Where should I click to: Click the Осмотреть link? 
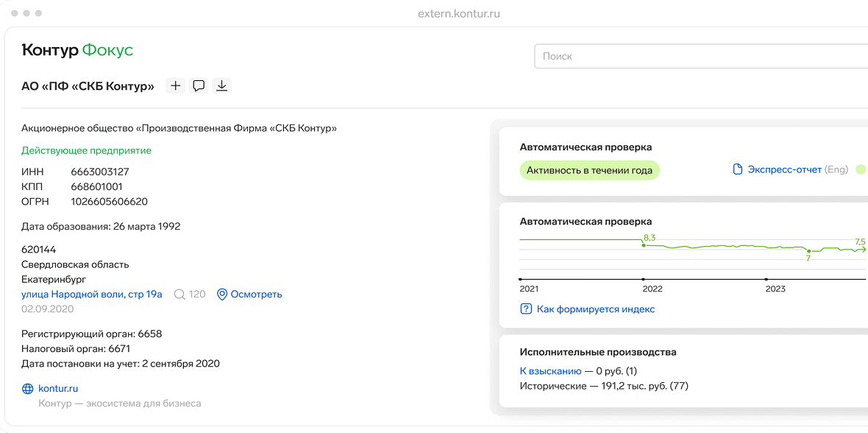click(x=256, y=295)
